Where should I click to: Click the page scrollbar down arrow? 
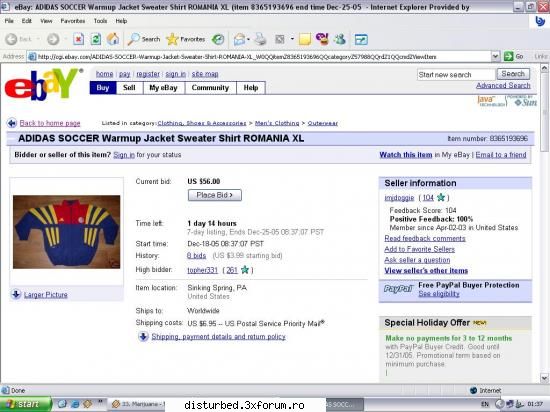pos(544,378)
